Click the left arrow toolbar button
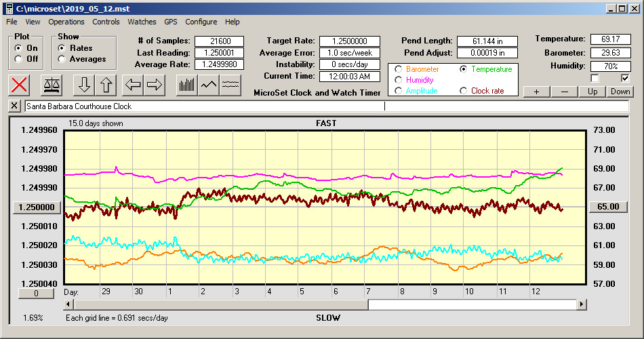The image size is (644, 339). click(x=133, y=85)
